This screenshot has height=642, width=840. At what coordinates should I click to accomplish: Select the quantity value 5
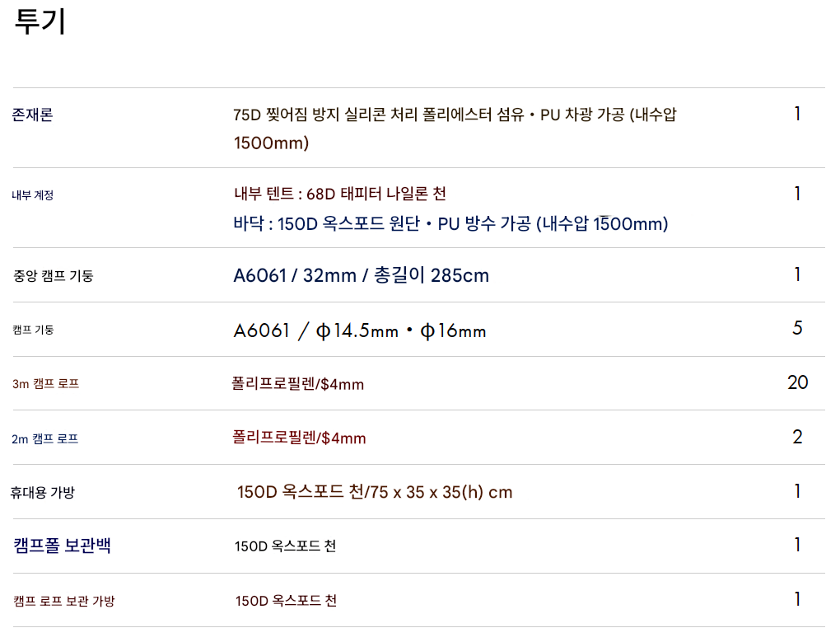pyautogui.click(x=797, y=328)
